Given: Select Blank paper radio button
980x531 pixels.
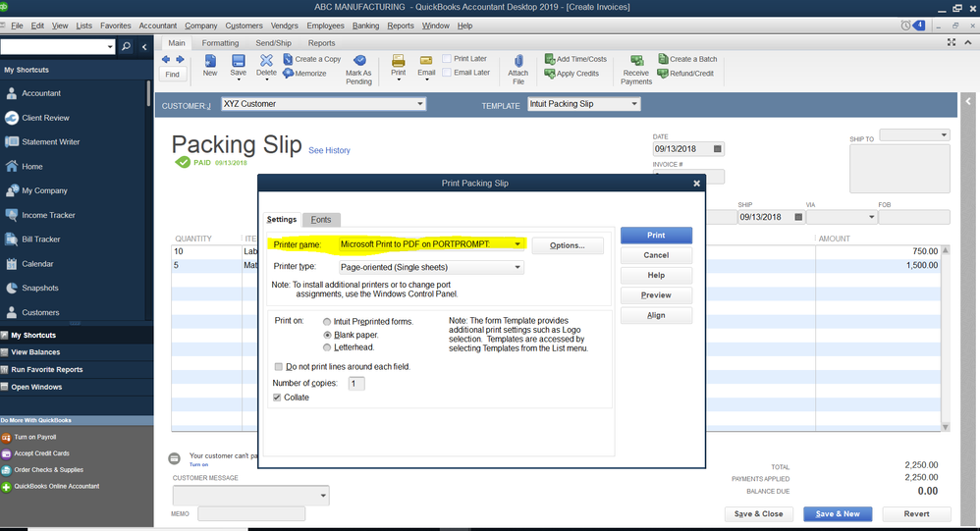Looking at the screenshot, I should click(327, 335).
